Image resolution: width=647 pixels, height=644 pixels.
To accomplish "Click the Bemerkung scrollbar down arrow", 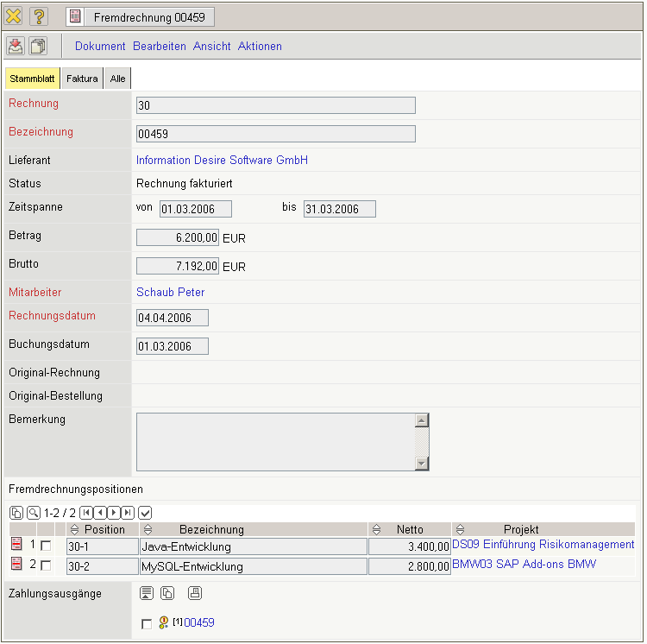I will (422, 464).
